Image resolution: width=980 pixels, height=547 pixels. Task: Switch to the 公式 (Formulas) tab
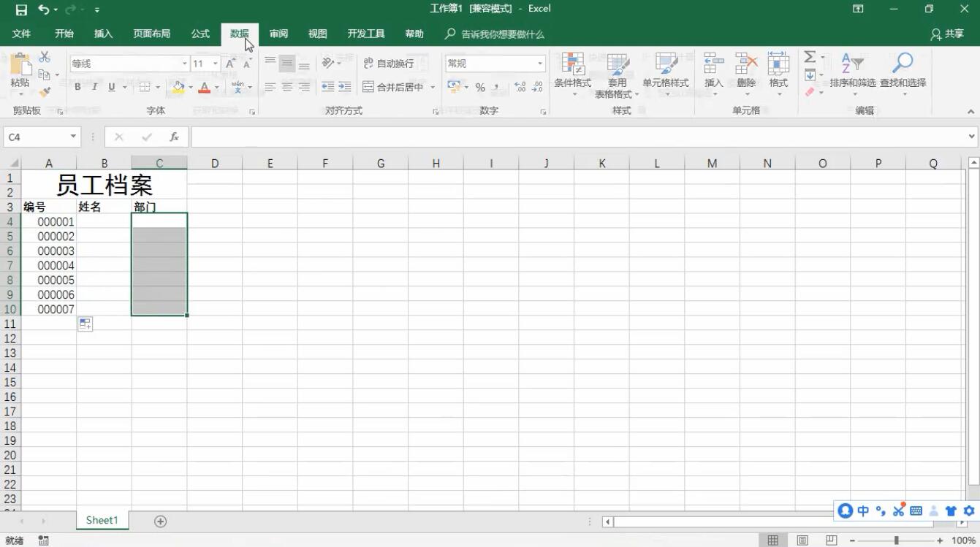pos(200,34)
